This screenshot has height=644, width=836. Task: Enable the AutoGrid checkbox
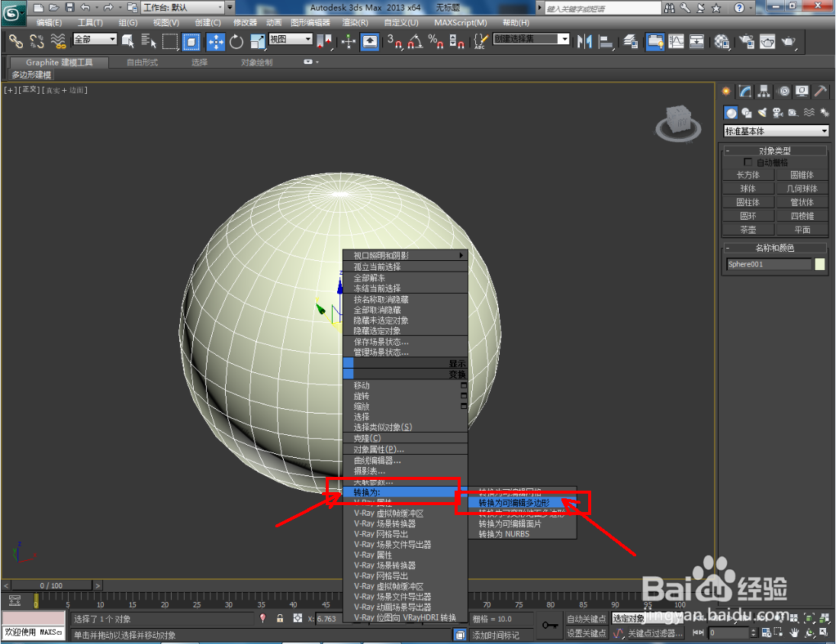tap(748, 162)
